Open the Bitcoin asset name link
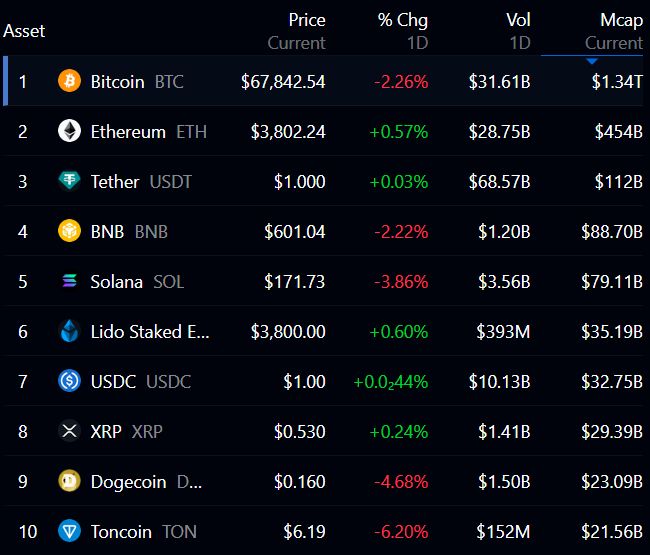The image size is (650, 555). pyautogui.click(x=117, y=82)
